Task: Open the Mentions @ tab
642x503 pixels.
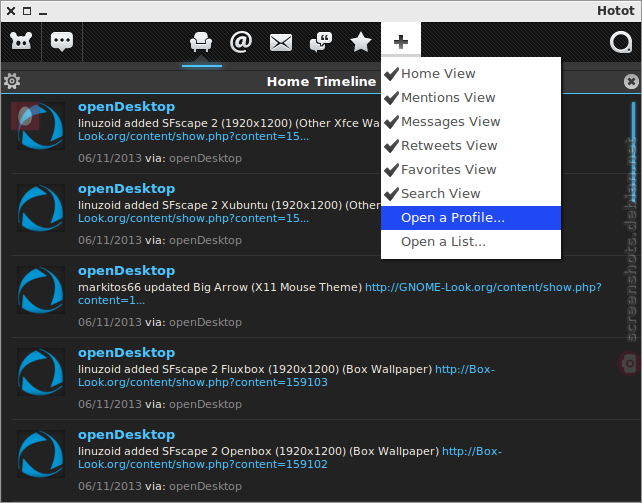Action: pos(241,42)
